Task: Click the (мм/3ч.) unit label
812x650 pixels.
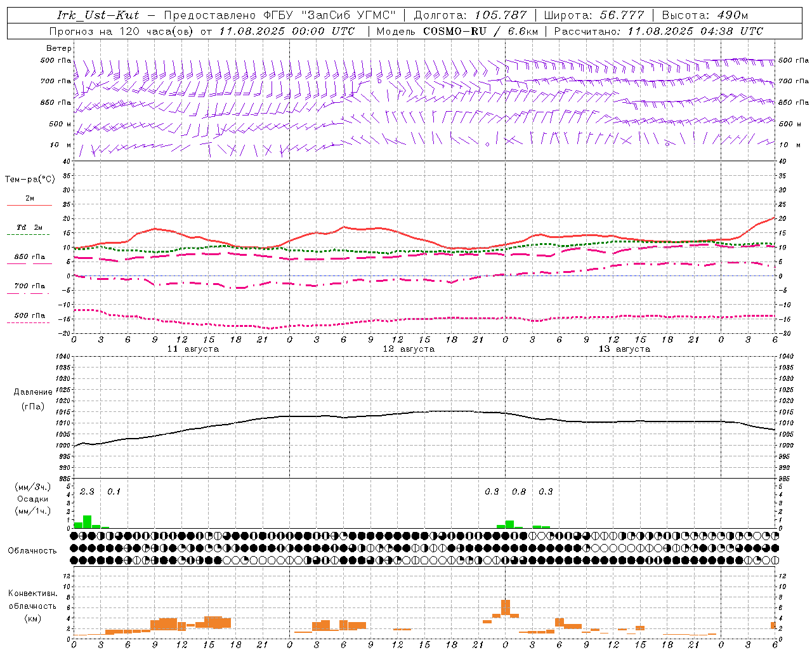Action: point(33,487)
